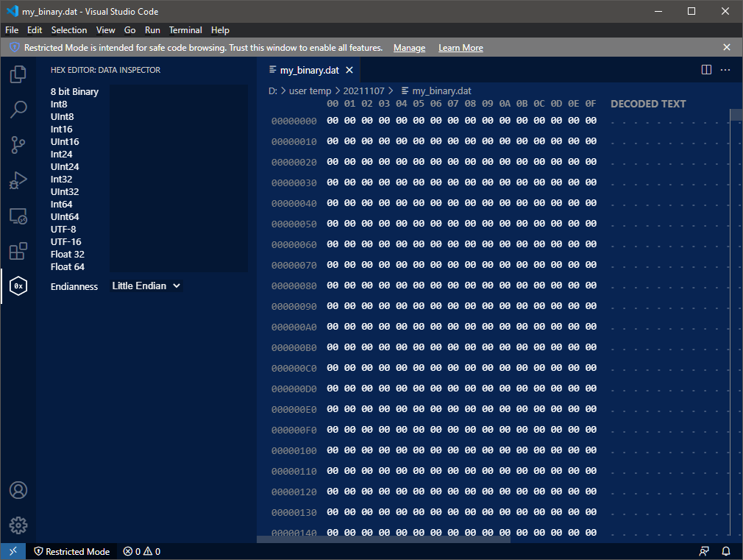This screenshot has width=743, height=560.
Task: Click the 0F column header
Action: tap(591, 103)
